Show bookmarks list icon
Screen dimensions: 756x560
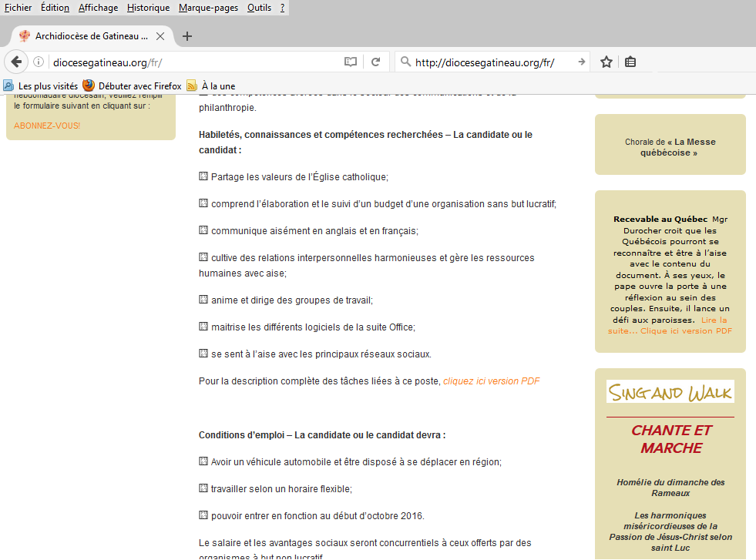tap(630, 62)
